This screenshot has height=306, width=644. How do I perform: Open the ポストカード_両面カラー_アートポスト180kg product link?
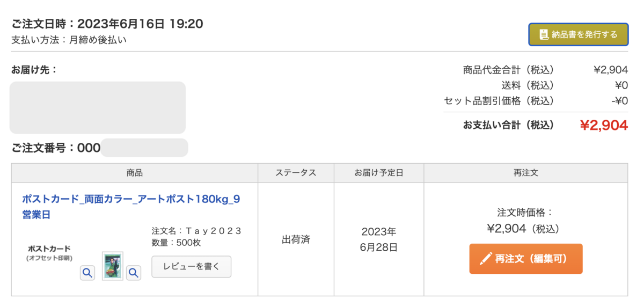[131, 207]
